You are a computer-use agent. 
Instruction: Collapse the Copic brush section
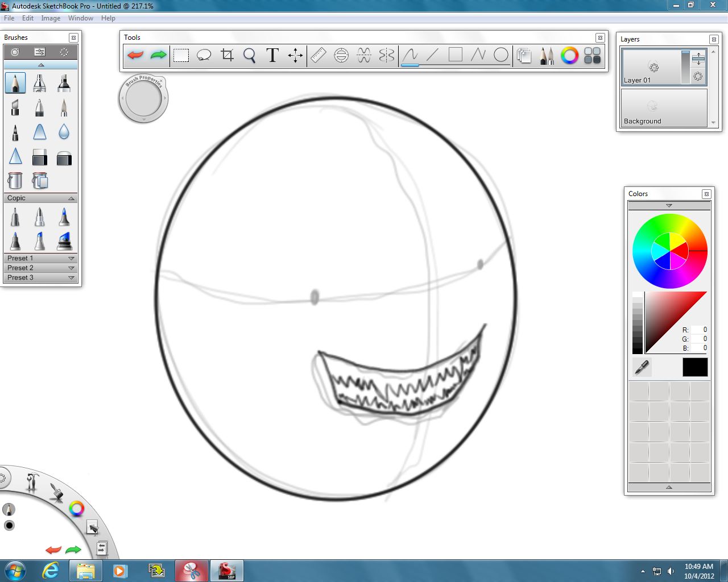[72, 198]
